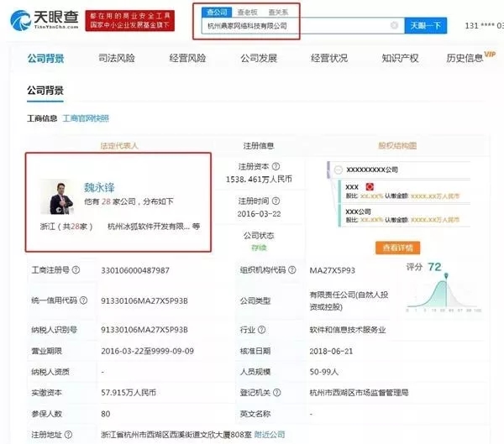Open the help icon beside 注册时间
Viewport: 504px width, 444px height.
[x=276, y=201]
